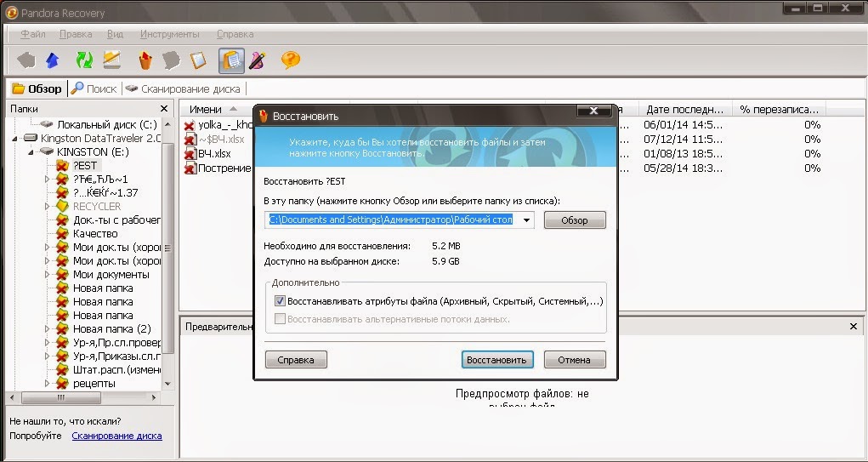The image size is (868, 462).
Task: Collapse the KINGSTON (E:) tree node
Action: pyautogui.click(x=32, y=151)
